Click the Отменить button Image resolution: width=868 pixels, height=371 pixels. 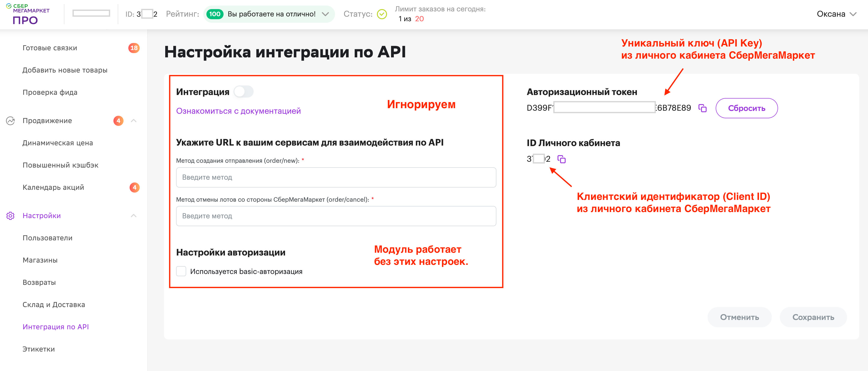[x=739, y=317]
